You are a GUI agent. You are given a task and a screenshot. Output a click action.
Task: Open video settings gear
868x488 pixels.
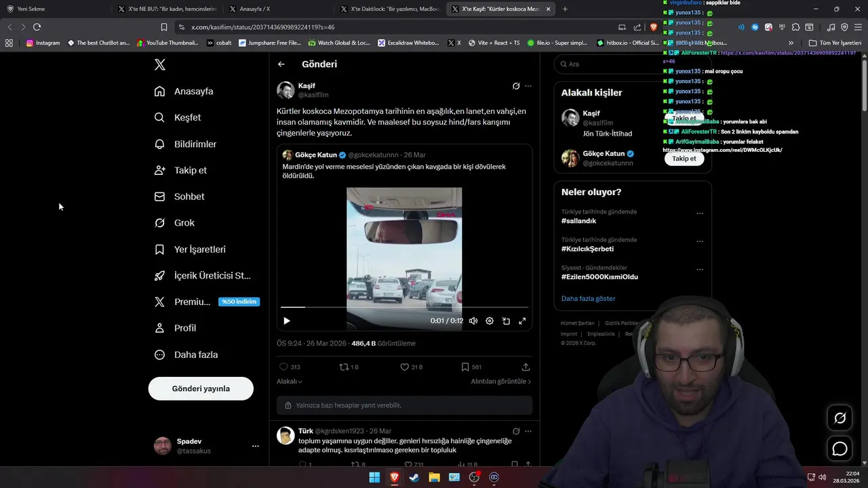pos(490,321)
